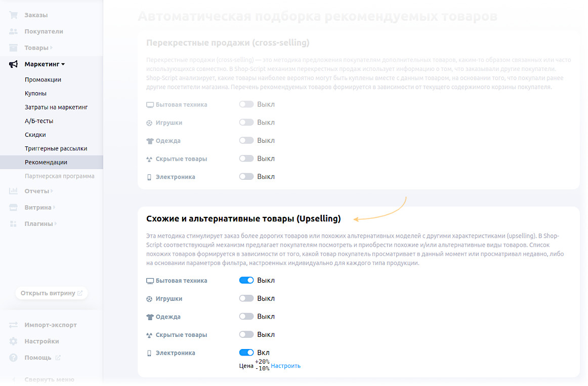Click the Storefront shop icon
Image resolution: width=588 pixels, height=386 pixels.
click(x=14, y=207)
